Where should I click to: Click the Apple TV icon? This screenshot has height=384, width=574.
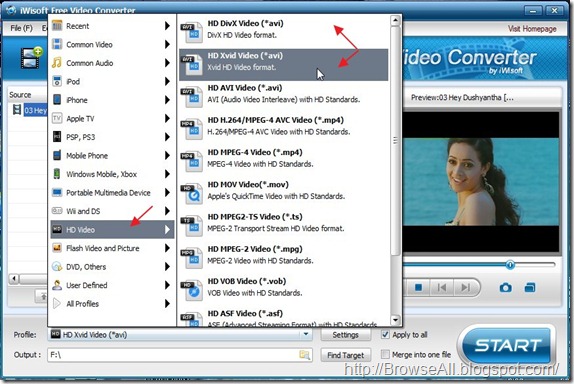pyautogui.click(x=57, y=118)
